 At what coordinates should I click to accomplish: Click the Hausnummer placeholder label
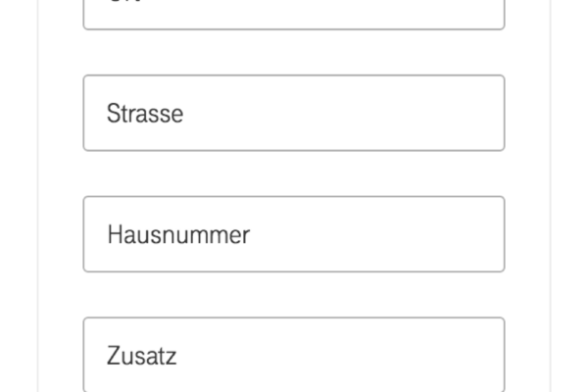pos(178,235)
